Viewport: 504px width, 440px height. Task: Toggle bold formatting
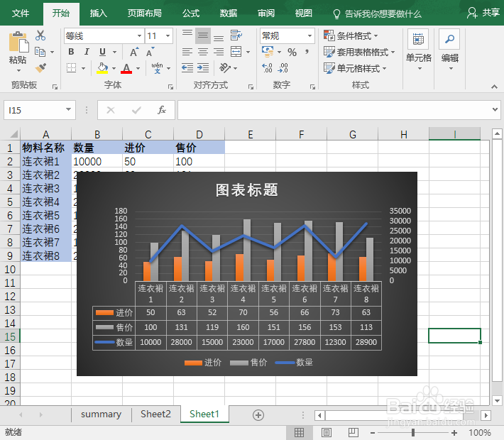tap(71, 52)
